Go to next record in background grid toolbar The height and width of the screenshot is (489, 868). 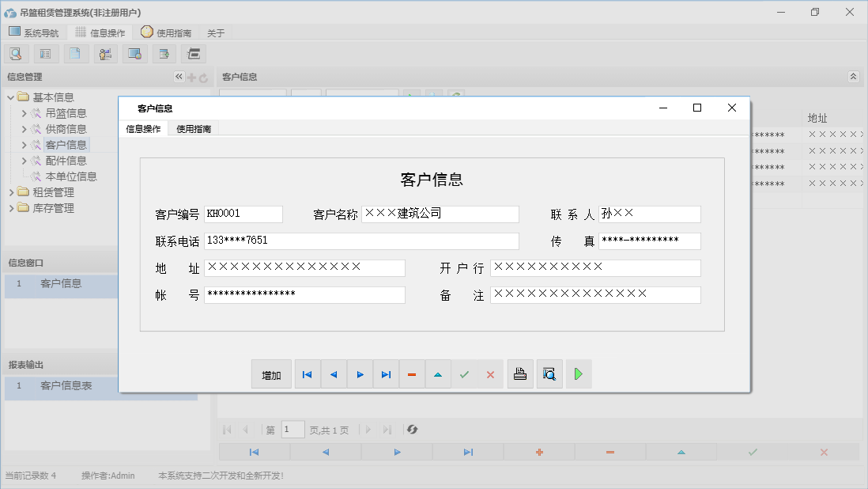tap(397, 452)
